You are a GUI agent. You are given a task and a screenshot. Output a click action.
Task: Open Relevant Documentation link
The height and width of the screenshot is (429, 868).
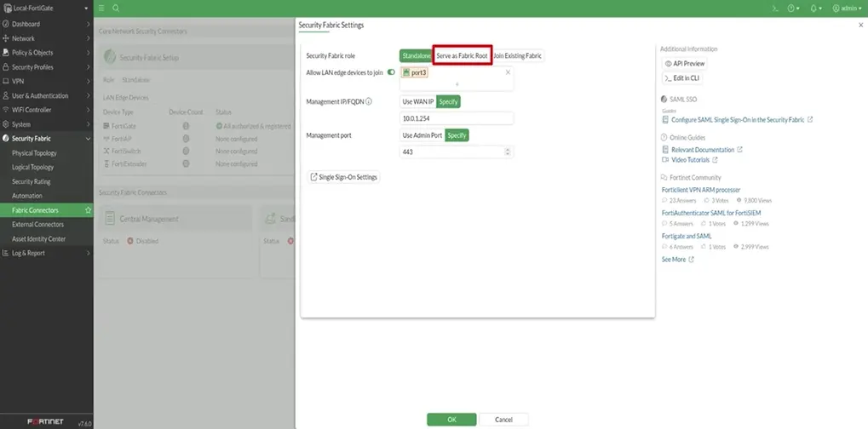pyautogui.click(x=703, y=150)
